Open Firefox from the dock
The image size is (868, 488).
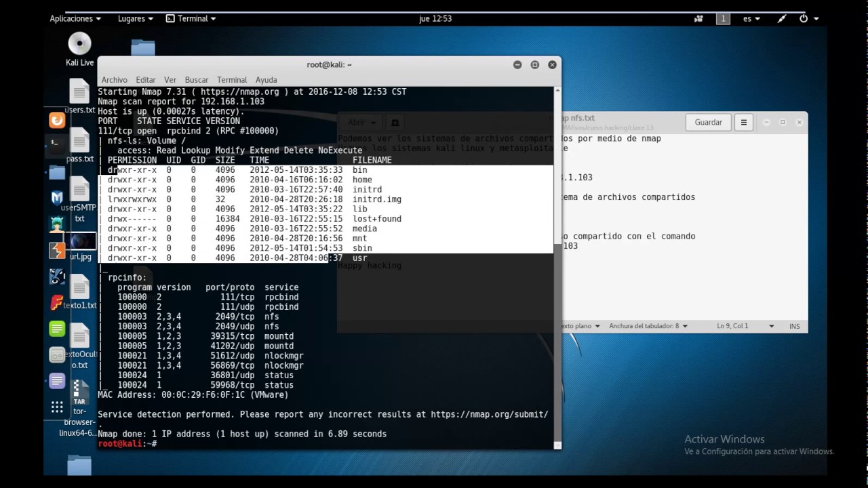point(57,121)
